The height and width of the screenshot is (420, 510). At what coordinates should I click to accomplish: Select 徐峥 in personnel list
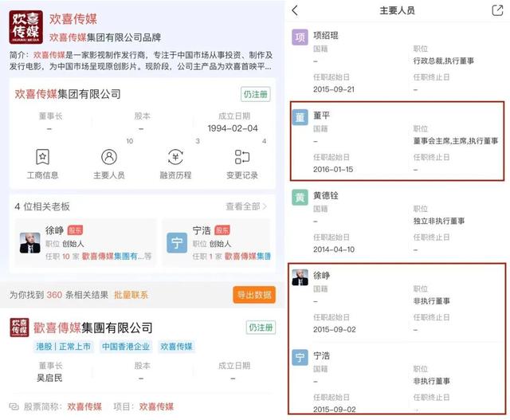(321, 275)
